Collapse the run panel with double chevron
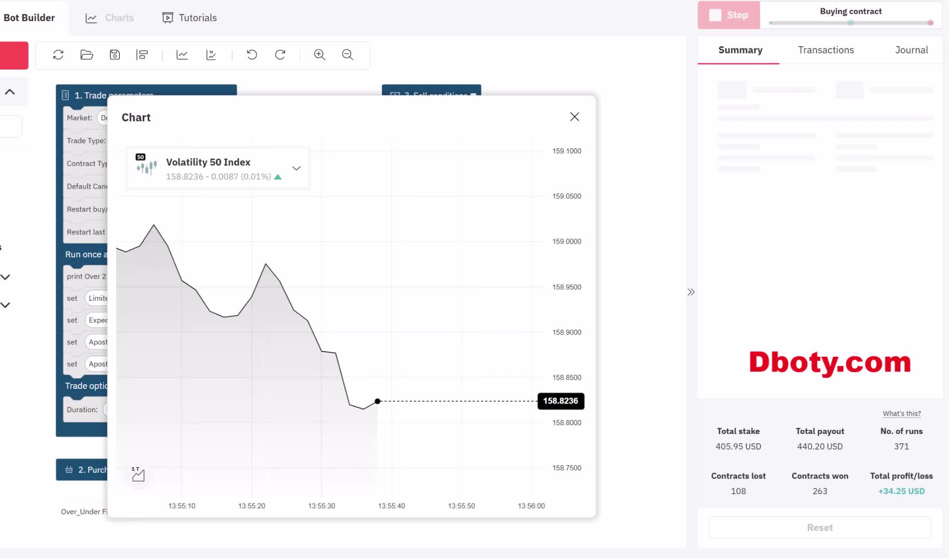The image size is (949, 560). [x=691, y=292]
